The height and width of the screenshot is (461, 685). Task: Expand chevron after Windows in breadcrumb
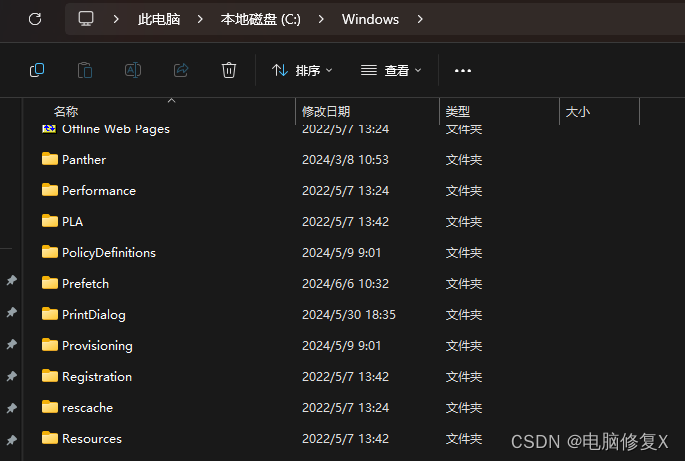point(420,19)
